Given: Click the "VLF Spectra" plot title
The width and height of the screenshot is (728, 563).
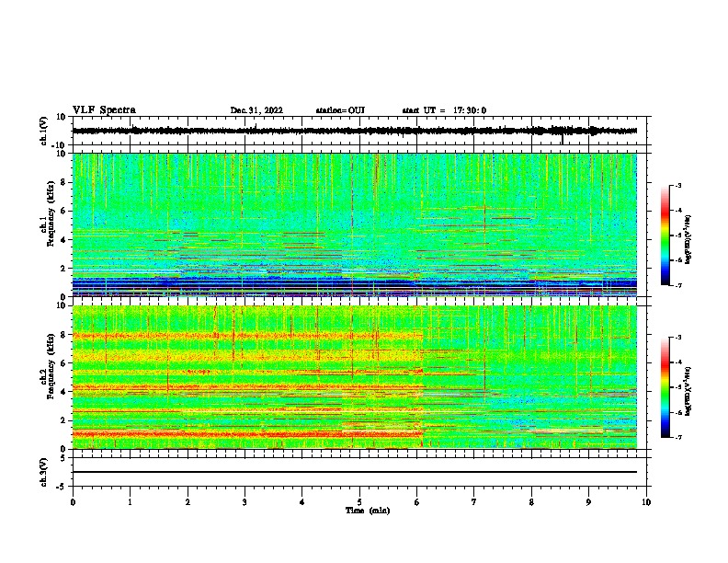Looking at the screenshot, I should click(104, 110).
